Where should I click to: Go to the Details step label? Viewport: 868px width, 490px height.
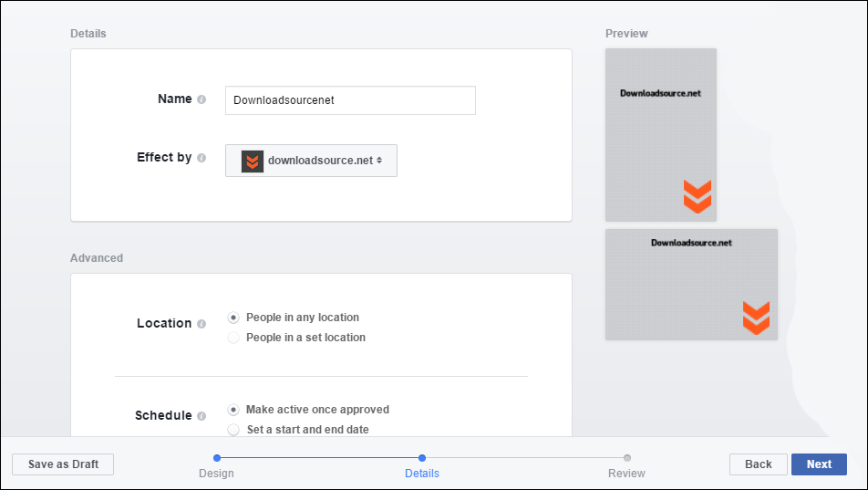point(422,474)
